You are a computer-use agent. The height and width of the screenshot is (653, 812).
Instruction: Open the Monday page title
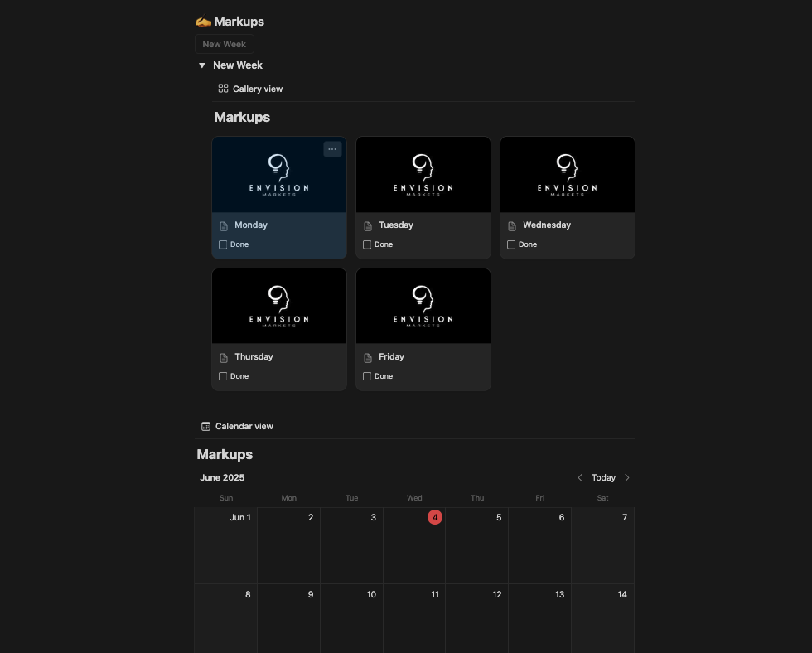click(x=250, y=225)
